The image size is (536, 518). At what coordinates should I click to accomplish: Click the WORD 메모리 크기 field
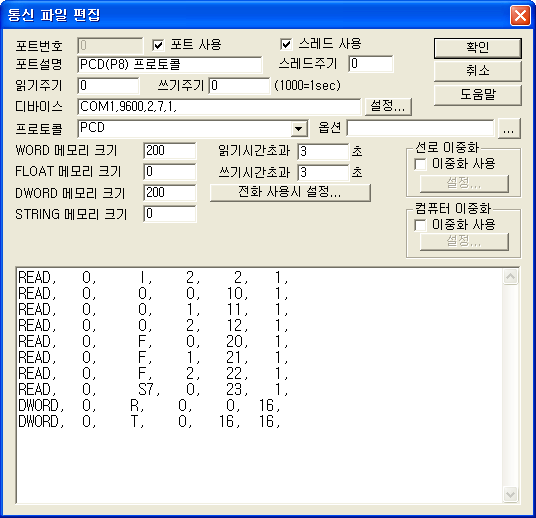[x=170, y=151]
